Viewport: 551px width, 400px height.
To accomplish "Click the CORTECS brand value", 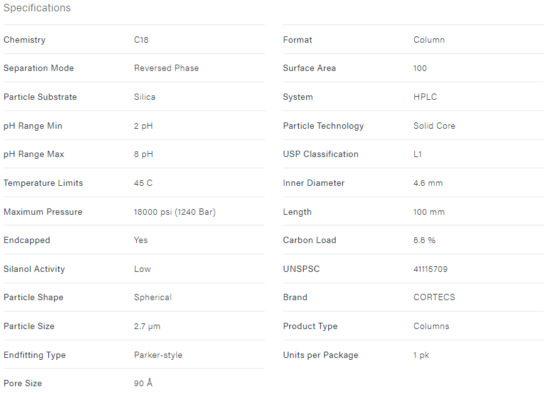I will [x=434, y=297].
